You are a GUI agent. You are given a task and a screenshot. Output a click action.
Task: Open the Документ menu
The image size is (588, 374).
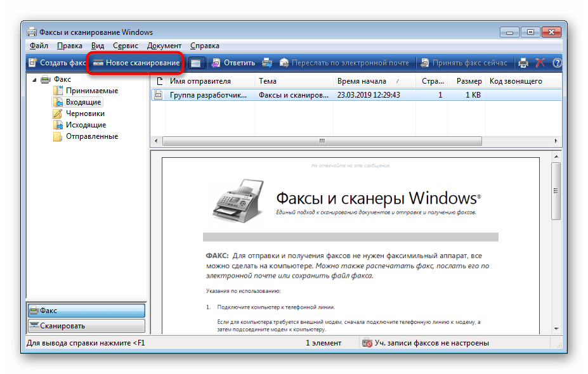[x=164, y=46]
